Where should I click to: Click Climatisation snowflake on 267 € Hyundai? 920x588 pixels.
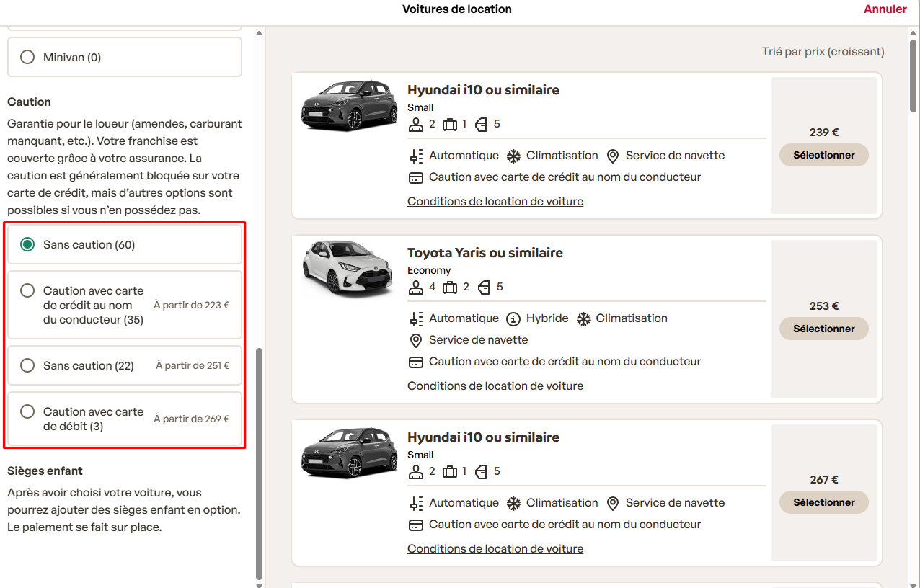pyautogui.click(x=513, y=504)
